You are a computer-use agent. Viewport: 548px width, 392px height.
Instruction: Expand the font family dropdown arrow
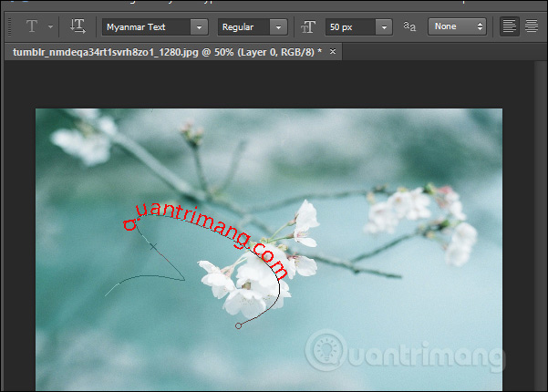(199, 27)
